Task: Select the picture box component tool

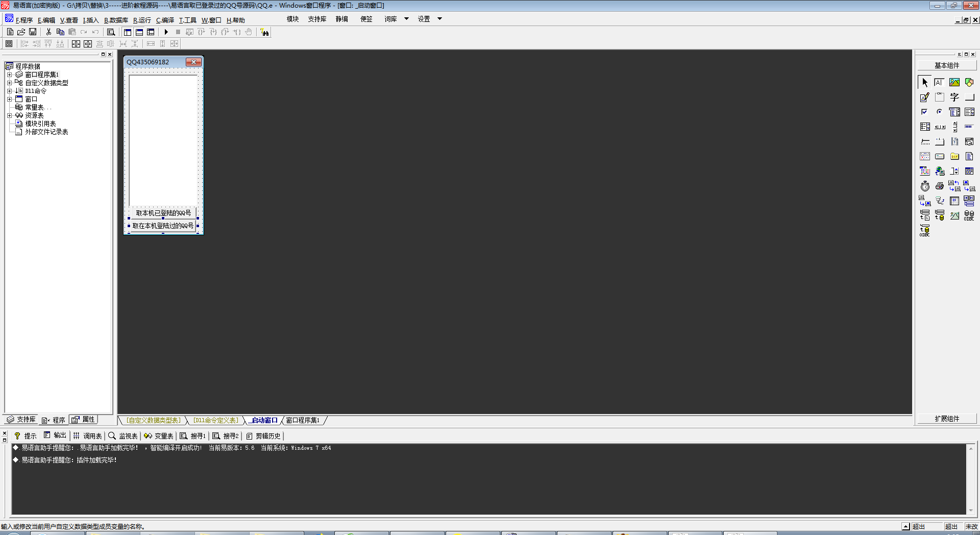Action: [954, 82]
